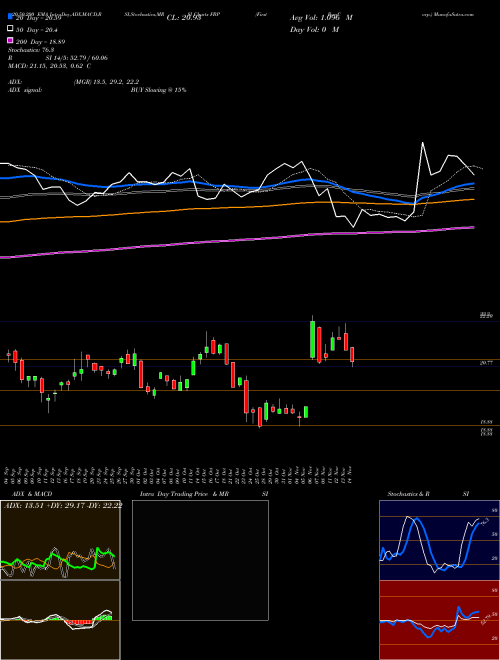Open the red RSI chart panel
Screen dimensions: 500x660
[439, 620]
